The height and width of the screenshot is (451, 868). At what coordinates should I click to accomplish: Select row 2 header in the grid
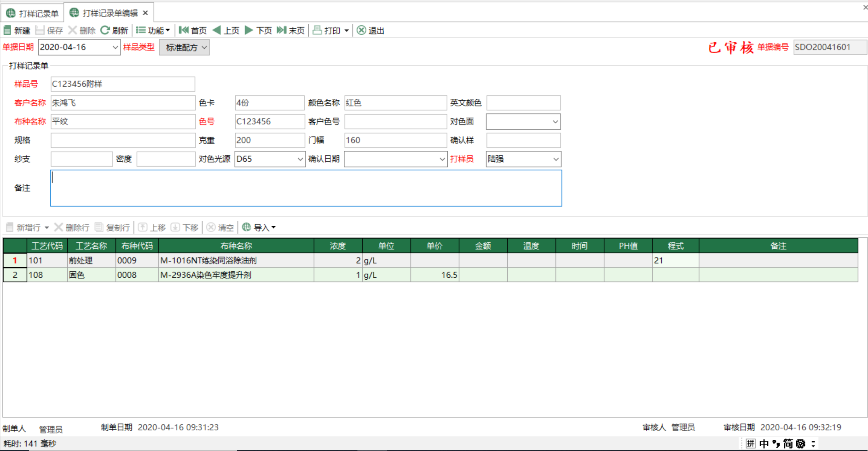[x=15, y=275]
